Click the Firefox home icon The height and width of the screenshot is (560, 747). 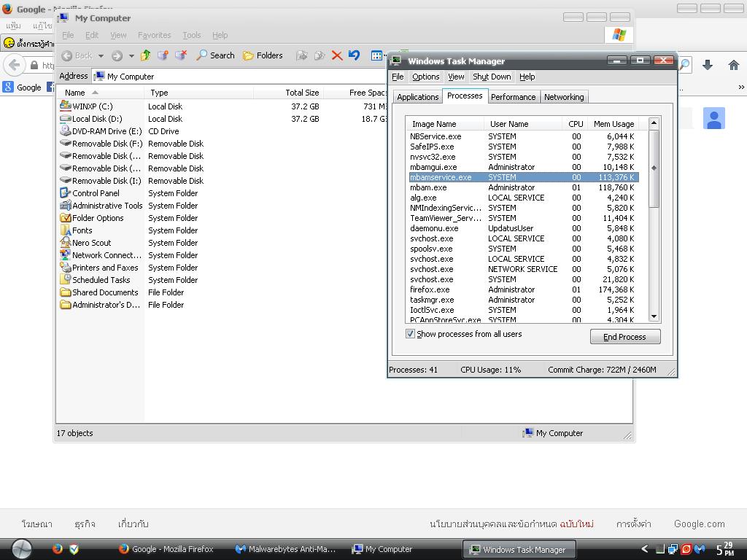(734, 65)
